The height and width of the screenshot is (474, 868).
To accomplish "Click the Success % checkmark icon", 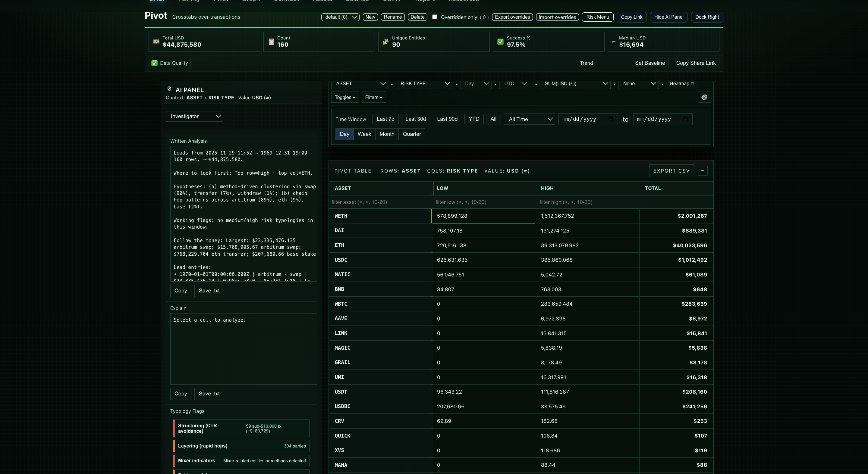I will (x=500, y=42).
